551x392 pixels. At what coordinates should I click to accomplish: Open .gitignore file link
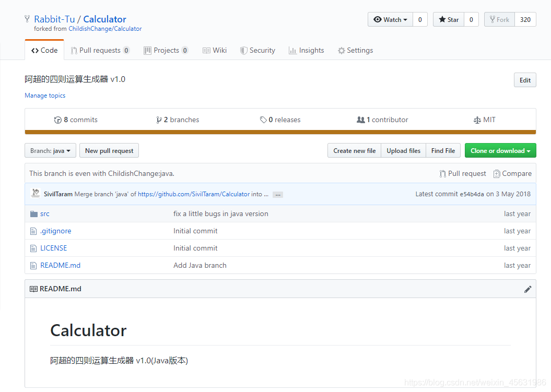click(x=55, y=231)
